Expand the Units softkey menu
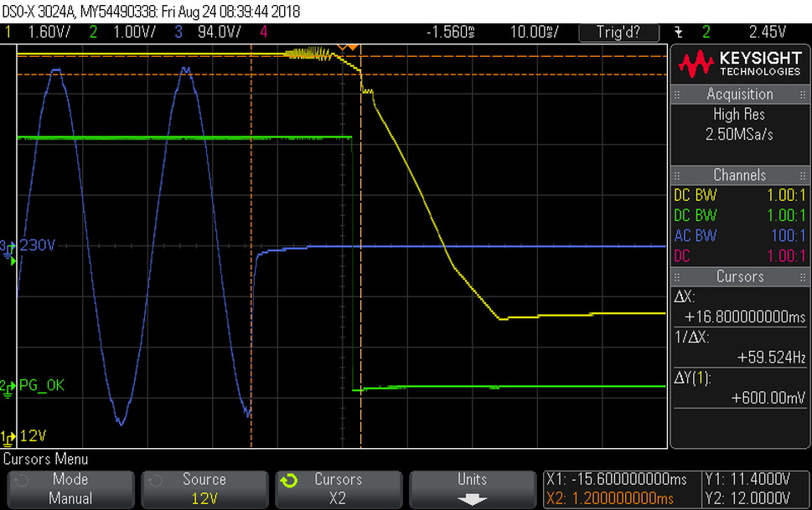812x510 pixels. pyautogui.click(x=473, y=489)
